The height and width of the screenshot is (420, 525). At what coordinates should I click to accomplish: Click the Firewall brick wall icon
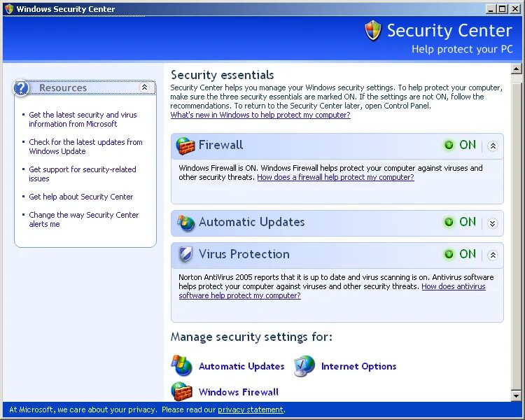click(x=185, y=146)
